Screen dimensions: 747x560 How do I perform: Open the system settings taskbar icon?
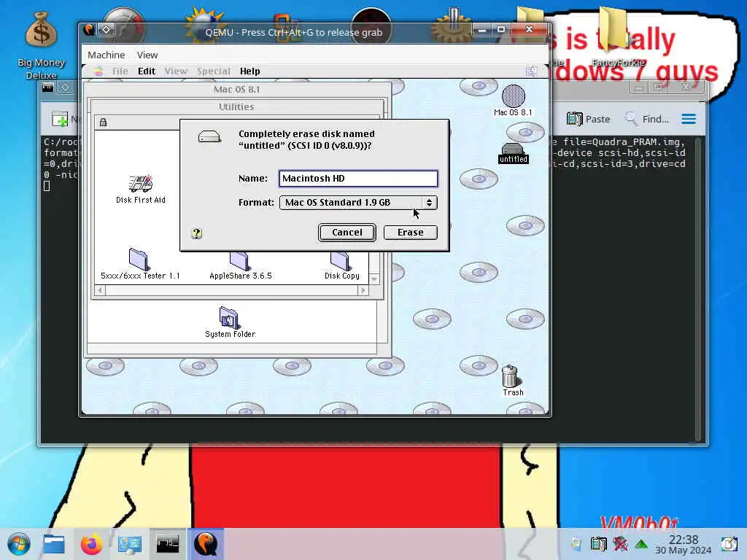click(x=130, y=544)
